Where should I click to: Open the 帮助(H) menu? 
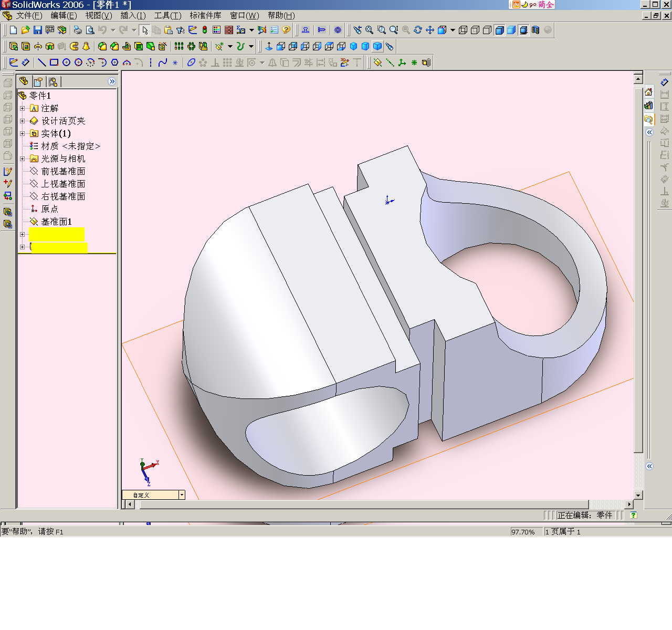point(281,16)
